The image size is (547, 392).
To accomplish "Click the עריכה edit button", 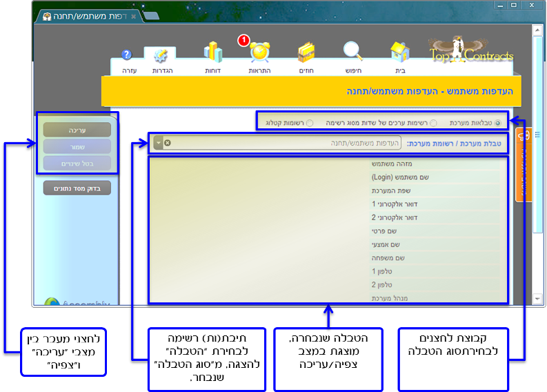I will coord(77,130).
